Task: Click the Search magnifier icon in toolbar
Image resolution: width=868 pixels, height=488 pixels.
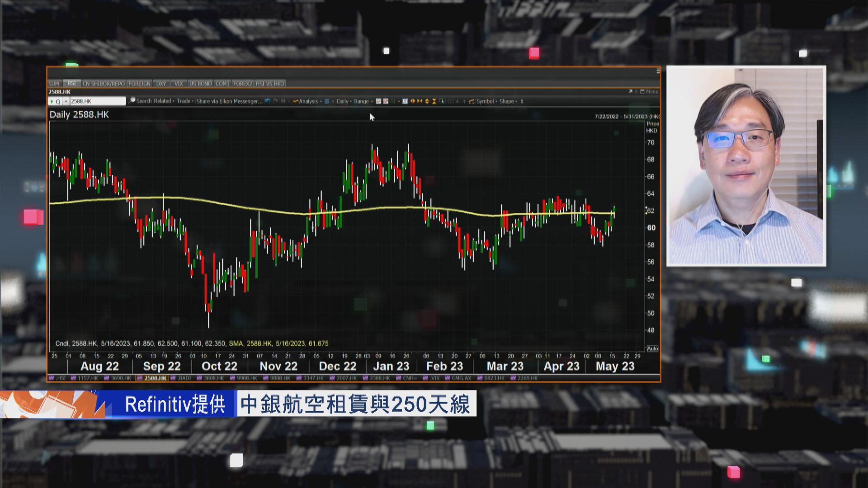Action: [132, 101]
